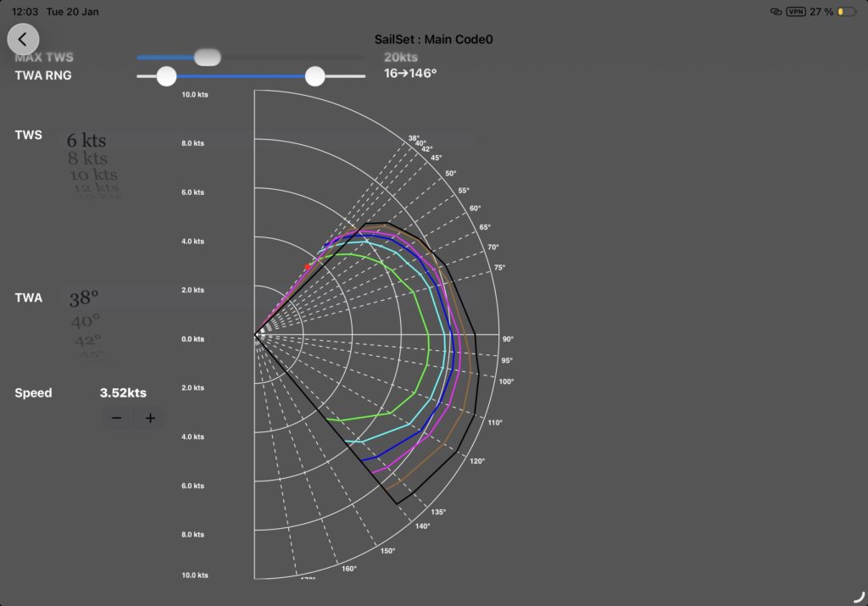The height and width of the screenshot is (606, 868).
Task: Select 6 kts in the TWS picker
Action: [88, 139]
